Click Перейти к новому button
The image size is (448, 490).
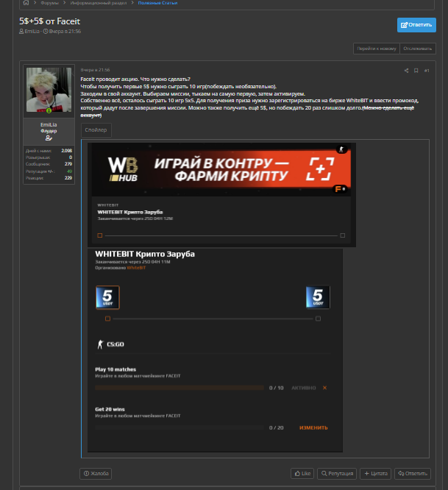tap(377, 49)
